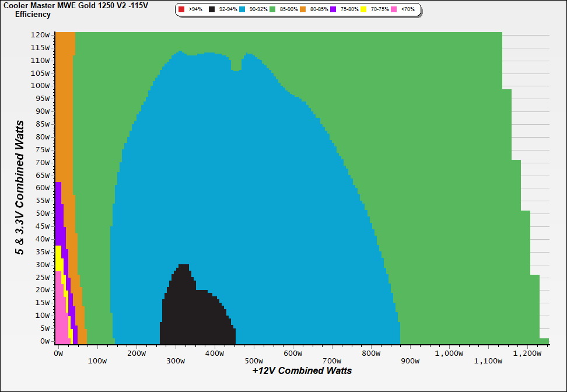Choose the yellow 70-75% legend swatch
This screenshot has height=392, width=567.
pyautogui.click(x=364, y=10)
